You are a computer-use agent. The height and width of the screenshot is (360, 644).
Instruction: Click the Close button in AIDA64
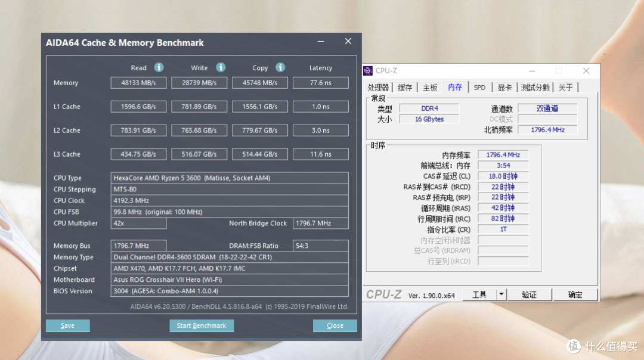click(335, 325)
